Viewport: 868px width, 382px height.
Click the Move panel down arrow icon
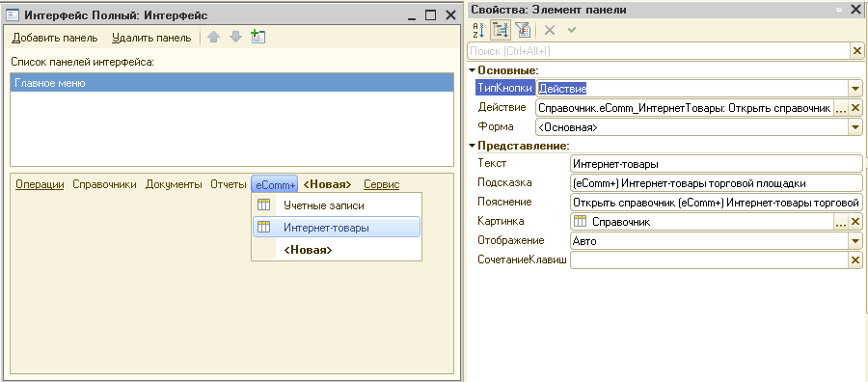pos(236,38)
